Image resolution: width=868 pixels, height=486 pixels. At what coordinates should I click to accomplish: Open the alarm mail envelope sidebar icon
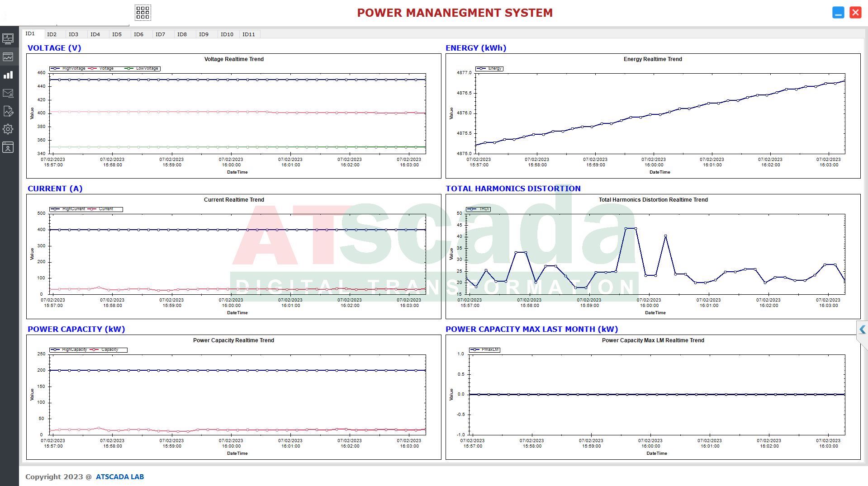pos(8,94)
